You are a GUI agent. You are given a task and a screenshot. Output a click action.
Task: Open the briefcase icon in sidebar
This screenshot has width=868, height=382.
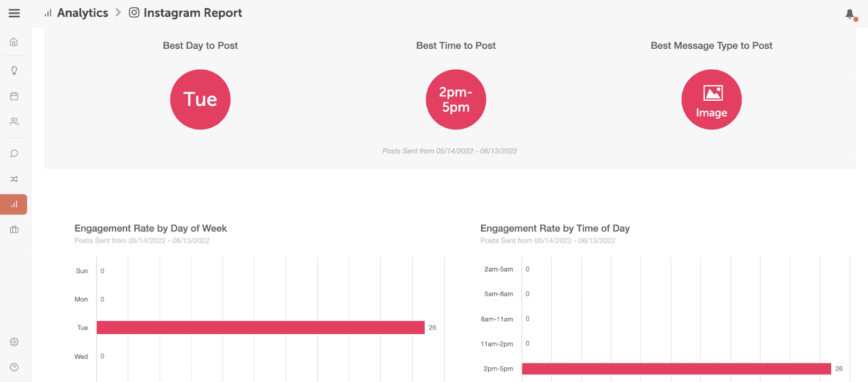[x=14, y=230]
